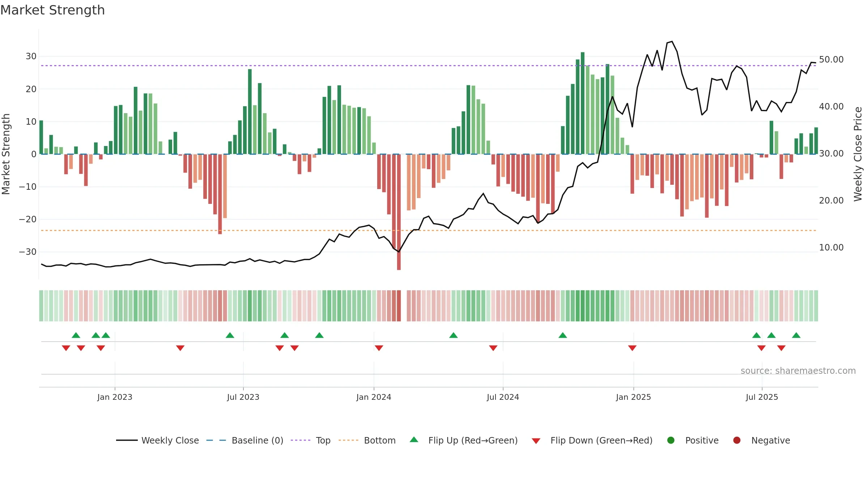This screenshot has height=488, width=868.
Task: Click the −30 strength axis value
Action: 28,252
